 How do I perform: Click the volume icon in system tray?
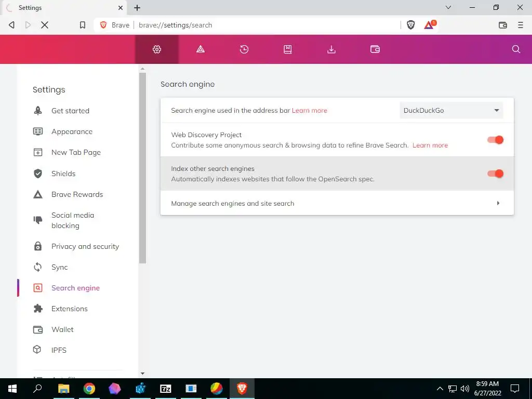pyautogui.click(x=465, y=389)
